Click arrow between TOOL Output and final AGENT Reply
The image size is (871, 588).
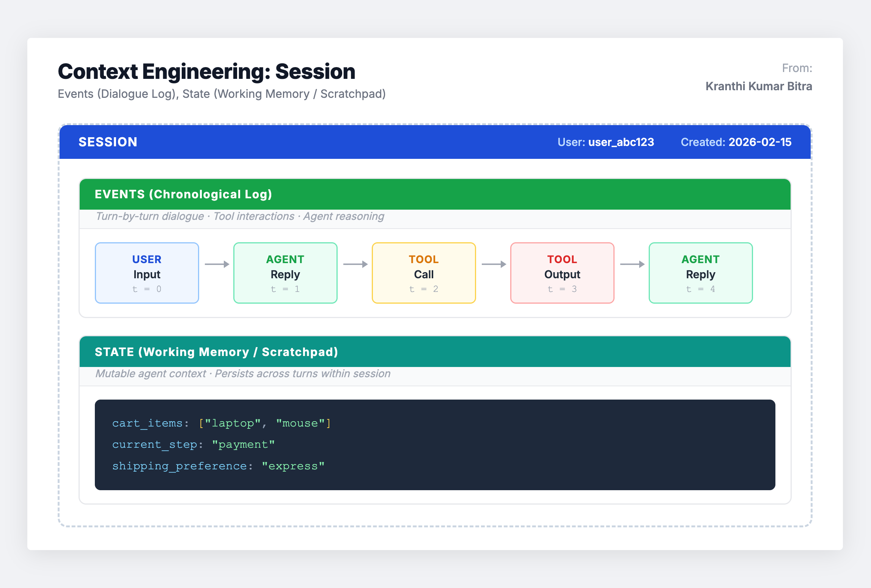pyautogui.click(x=632, y=264)
